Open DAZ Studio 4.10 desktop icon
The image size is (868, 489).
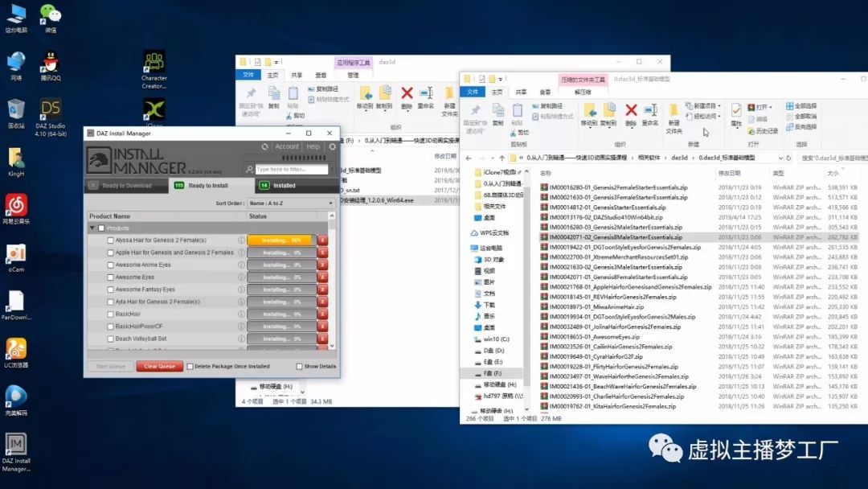click(x=51, y=117)
